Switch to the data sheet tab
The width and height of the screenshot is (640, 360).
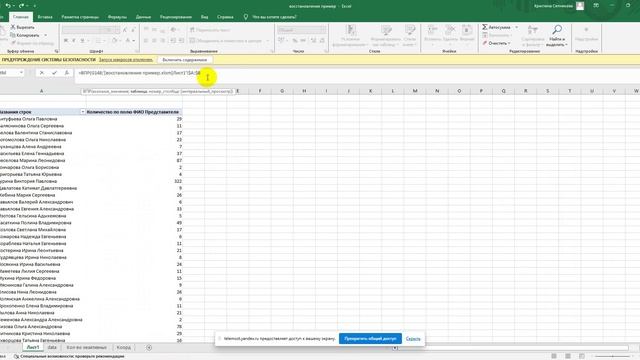pos(52,347)
